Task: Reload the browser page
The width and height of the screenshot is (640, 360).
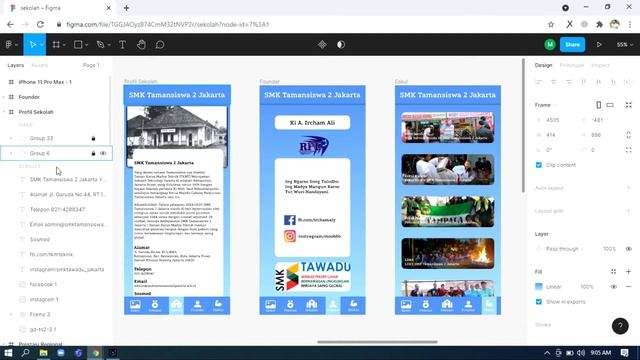Action: pyautogui.click(x=40, y=24)
